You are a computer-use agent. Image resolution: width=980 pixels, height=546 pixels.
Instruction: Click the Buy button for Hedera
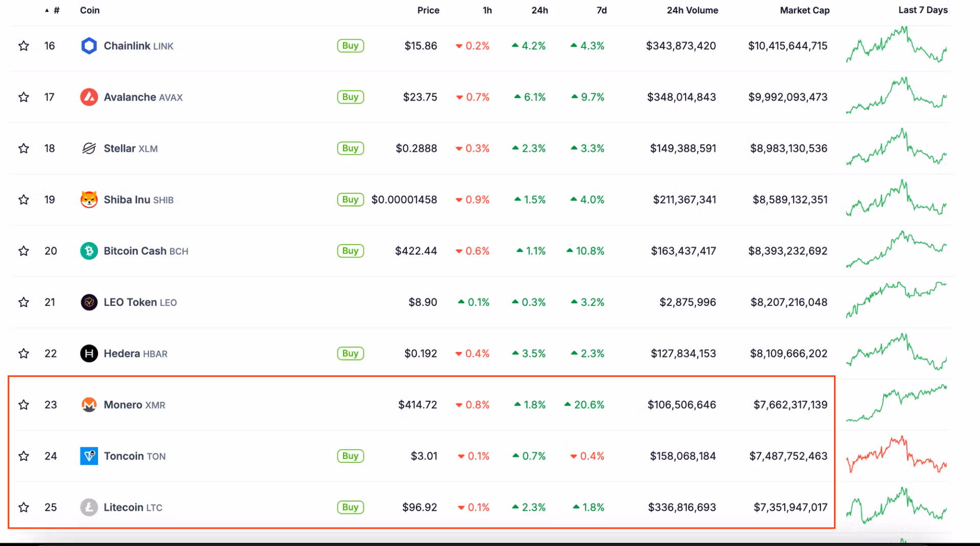[350, 353]
